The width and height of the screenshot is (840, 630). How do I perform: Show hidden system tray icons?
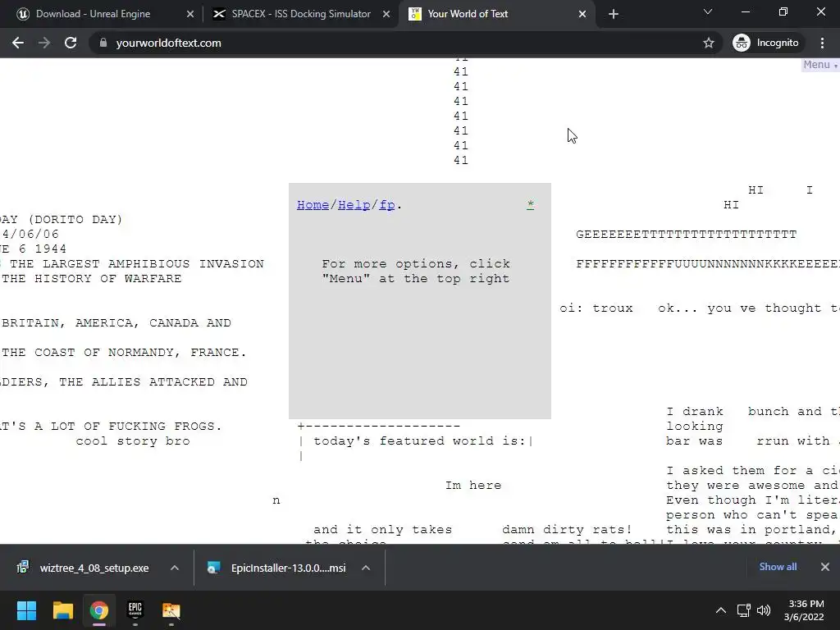pos(721,610)
